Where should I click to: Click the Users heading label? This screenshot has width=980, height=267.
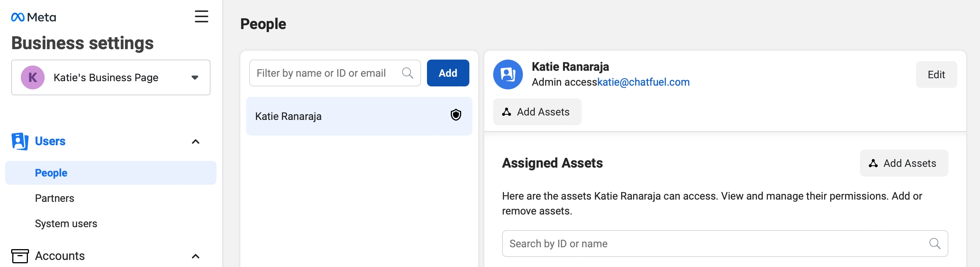pyautogui.click(x=50, y=141)
